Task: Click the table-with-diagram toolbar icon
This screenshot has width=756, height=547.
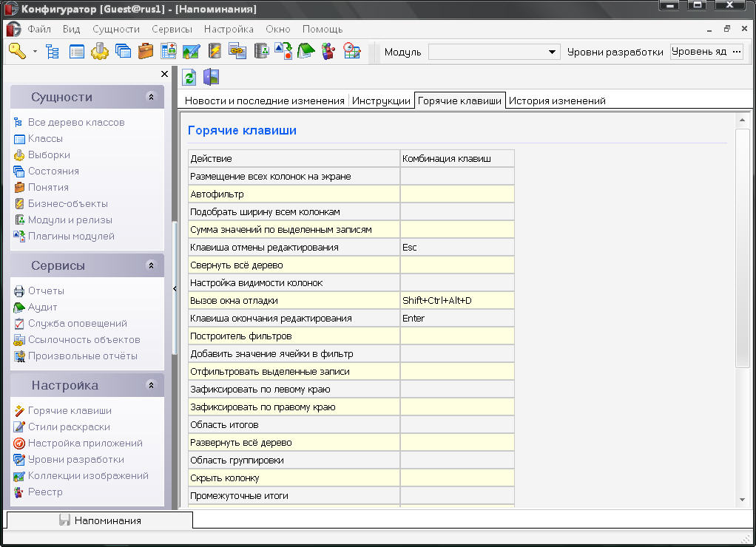Action: point(168,51)
